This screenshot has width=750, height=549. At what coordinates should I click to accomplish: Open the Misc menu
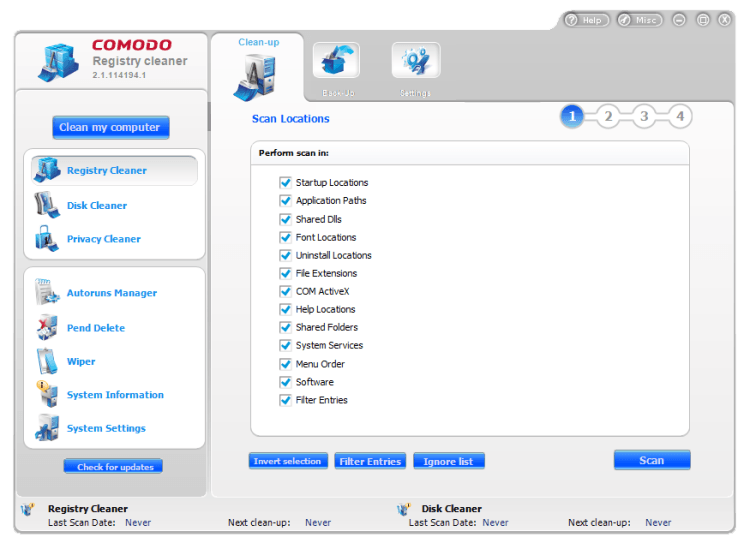640,20
